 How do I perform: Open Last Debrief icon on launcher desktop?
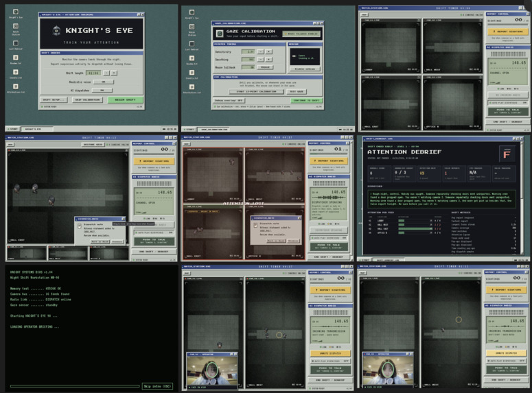point(16,43)
